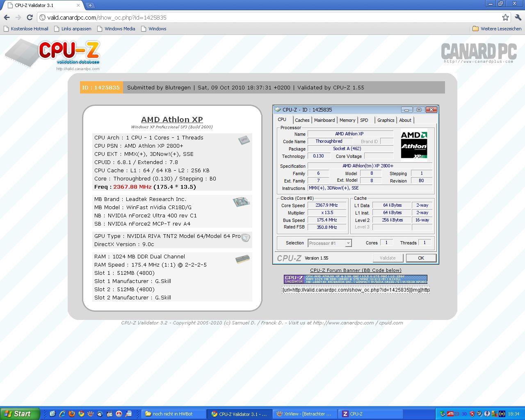Viewport: 525px width, 420px height.
Task: Click the Rated FSB 350.8 MHz field
Action: pos(327,227)
